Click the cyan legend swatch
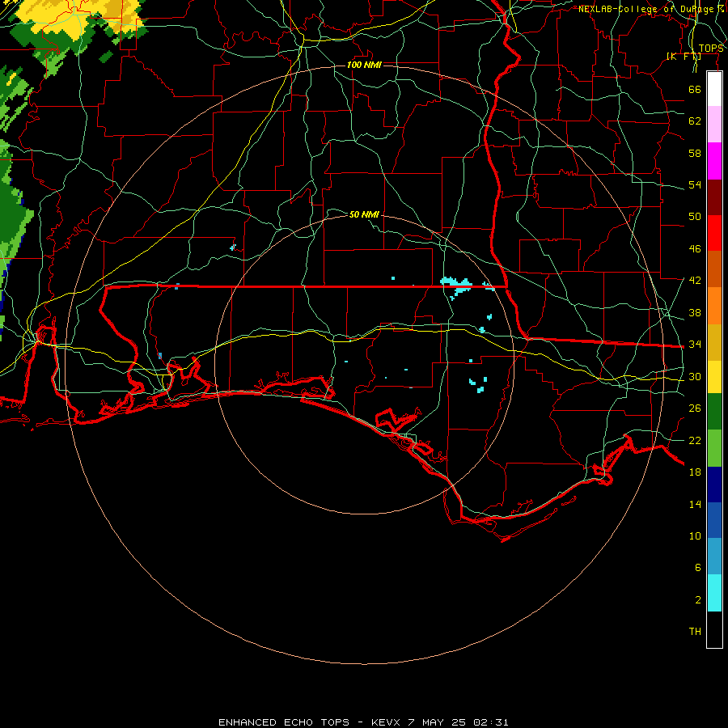 (x=714, y=593)
